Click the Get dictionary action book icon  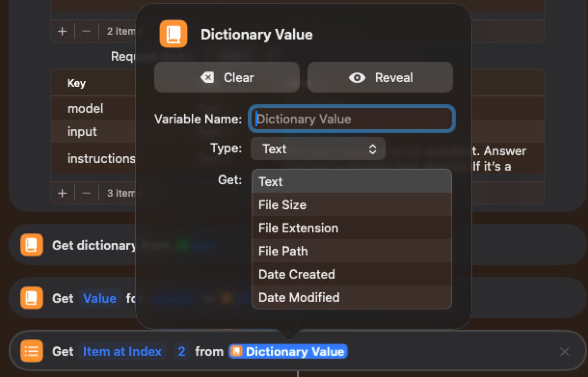tap(32, 245)
